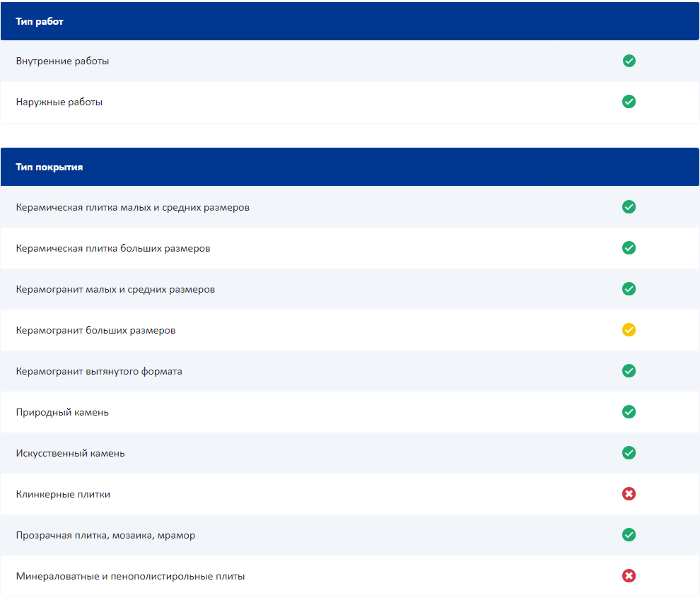Click checkmark for Прозрачная плитка, мозаика, мрамор

629,535
